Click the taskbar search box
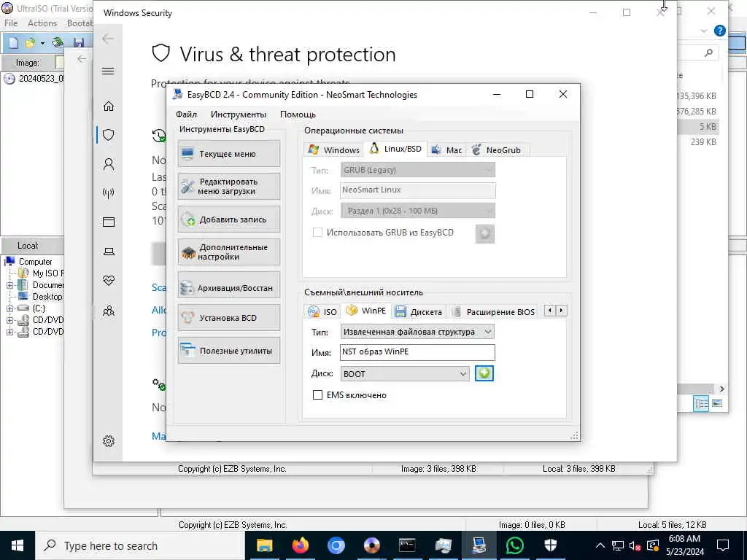 point(140,545)
